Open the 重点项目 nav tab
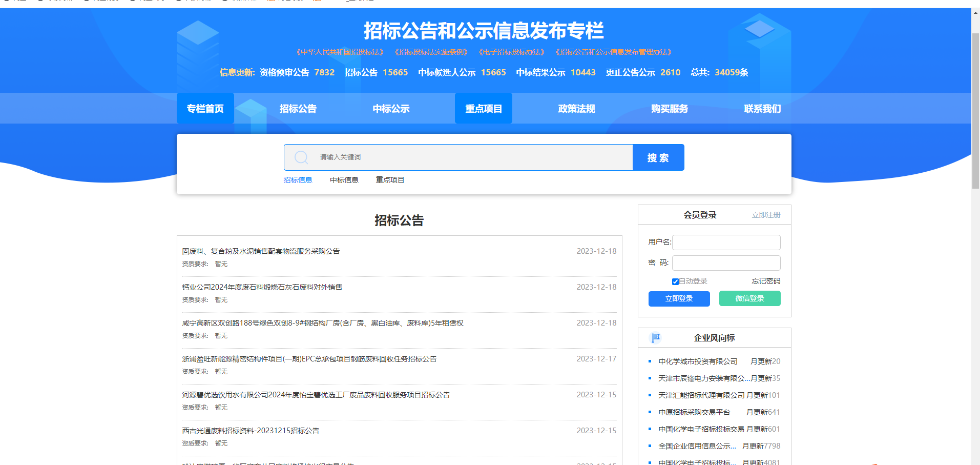980x465 pixels. (x=484, y=108)
